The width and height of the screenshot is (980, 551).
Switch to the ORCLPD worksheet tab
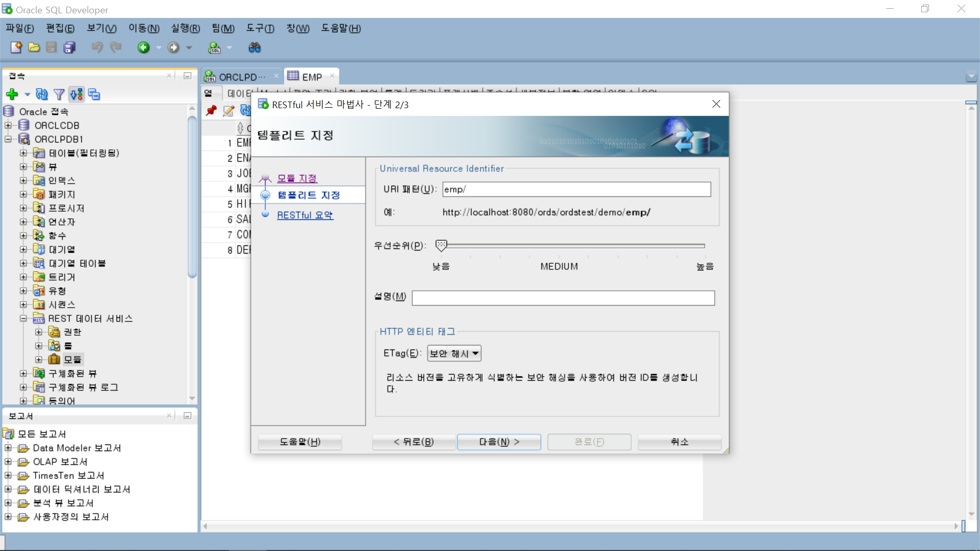pyautogui.click(x=241, y=77)
